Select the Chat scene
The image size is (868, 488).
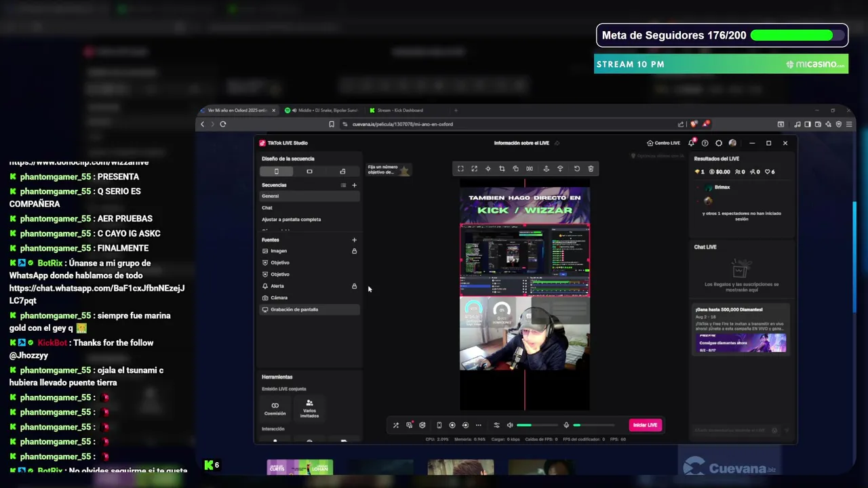[x=309, y=207]
